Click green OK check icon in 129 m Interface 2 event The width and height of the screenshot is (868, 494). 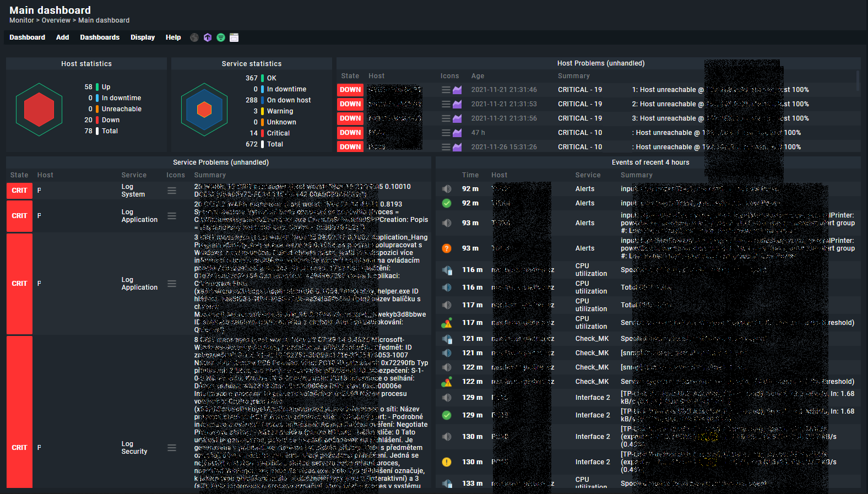click(447, 415)
